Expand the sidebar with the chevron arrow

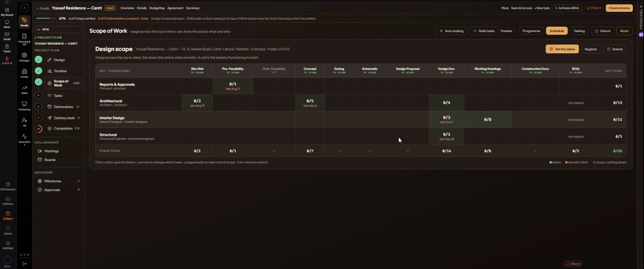(24, 8)
